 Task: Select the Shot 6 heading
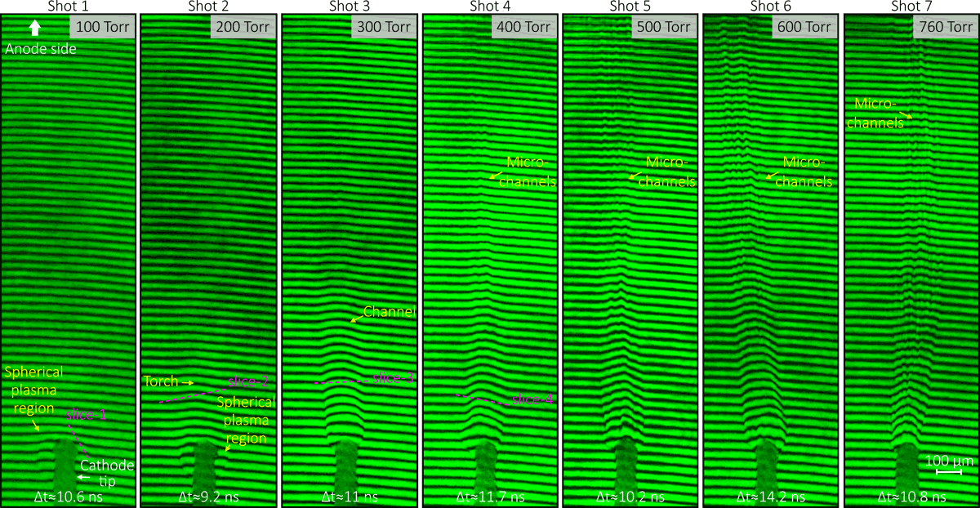(770, 7)
